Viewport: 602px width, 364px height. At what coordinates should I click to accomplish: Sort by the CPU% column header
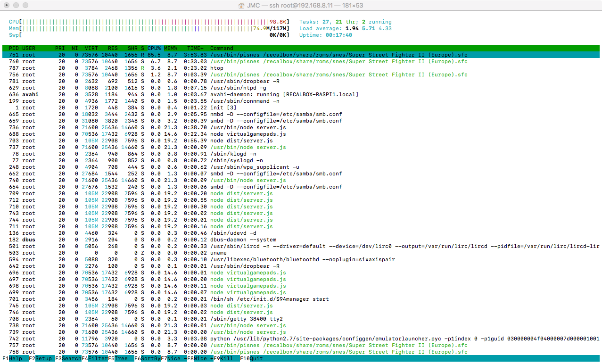[x=154, y=48]
